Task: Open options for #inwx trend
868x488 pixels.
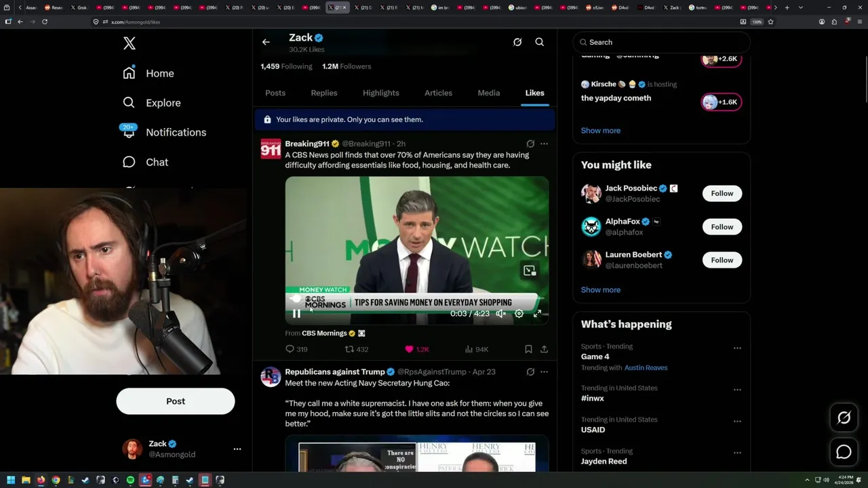Action: [737, 390]
